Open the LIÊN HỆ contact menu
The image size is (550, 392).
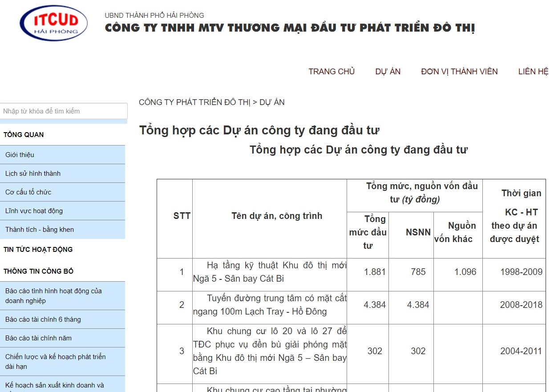point(533,72)
